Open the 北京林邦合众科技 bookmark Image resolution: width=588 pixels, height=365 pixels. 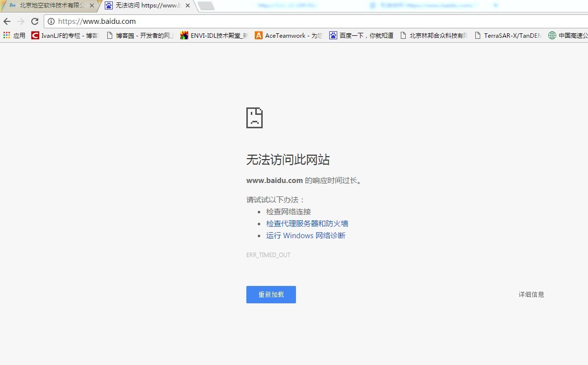click(434, 35)
